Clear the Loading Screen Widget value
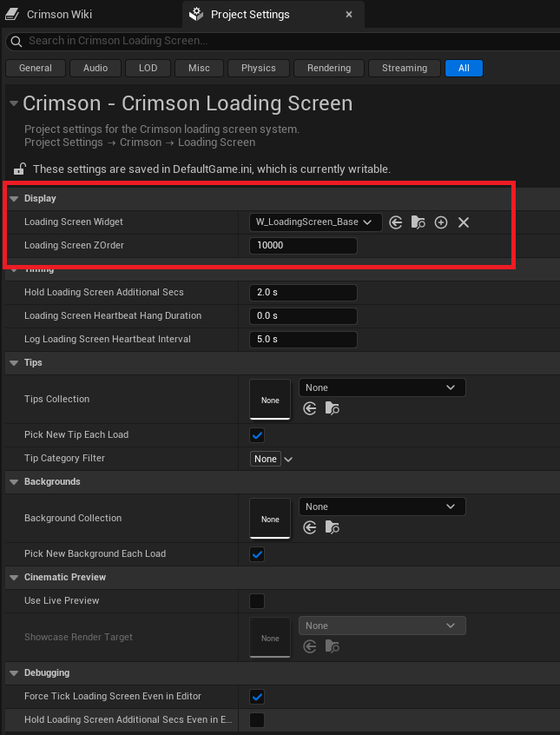This screenshot has height=735, width=560. 464,222
